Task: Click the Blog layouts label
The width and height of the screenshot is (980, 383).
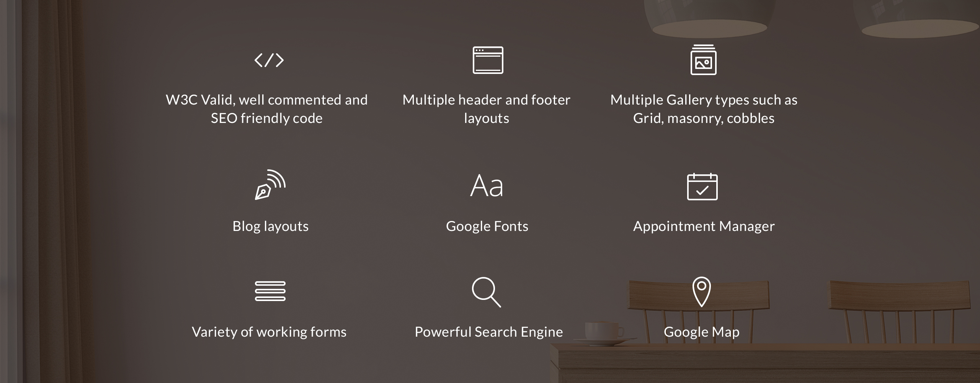Action: coord(270,226)
